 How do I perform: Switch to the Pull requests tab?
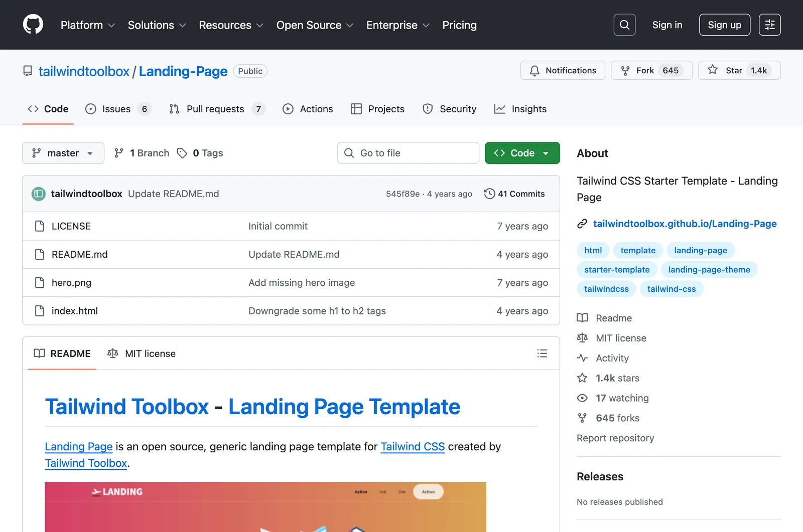click(217, 109)
